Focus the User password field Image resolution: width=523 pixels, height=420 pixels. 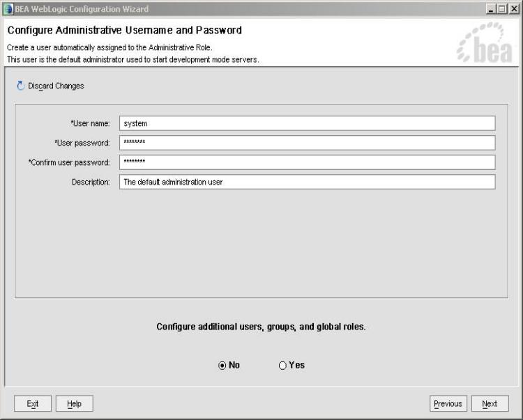pos(308,143)
